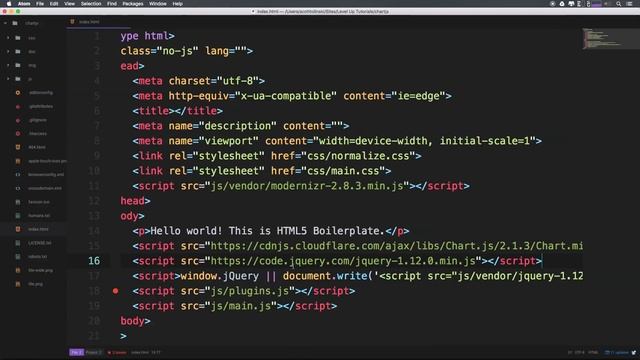This screenshot has width=640, height=360.
Task: Open the Edit menu
Action: coord(54,4)
